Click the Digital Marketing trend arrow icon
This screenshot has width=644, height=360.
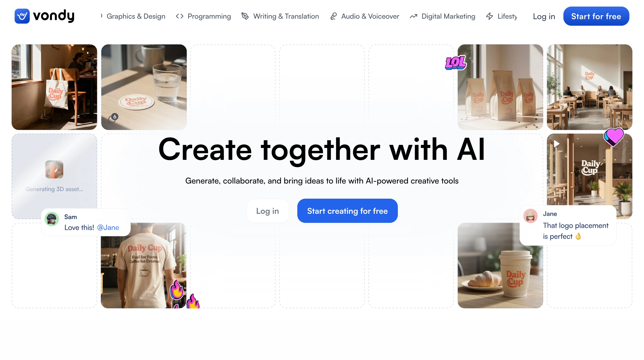413,16
